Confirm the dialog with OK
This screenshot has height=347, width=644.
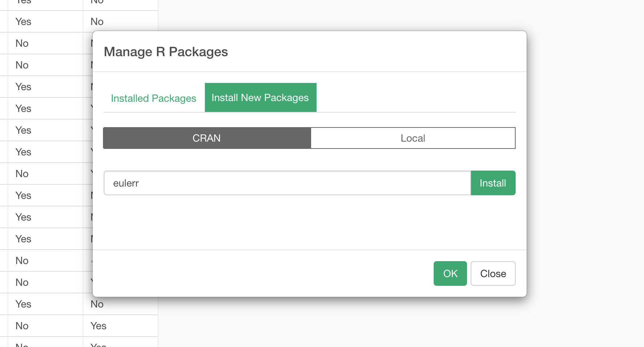pos(450,273)
